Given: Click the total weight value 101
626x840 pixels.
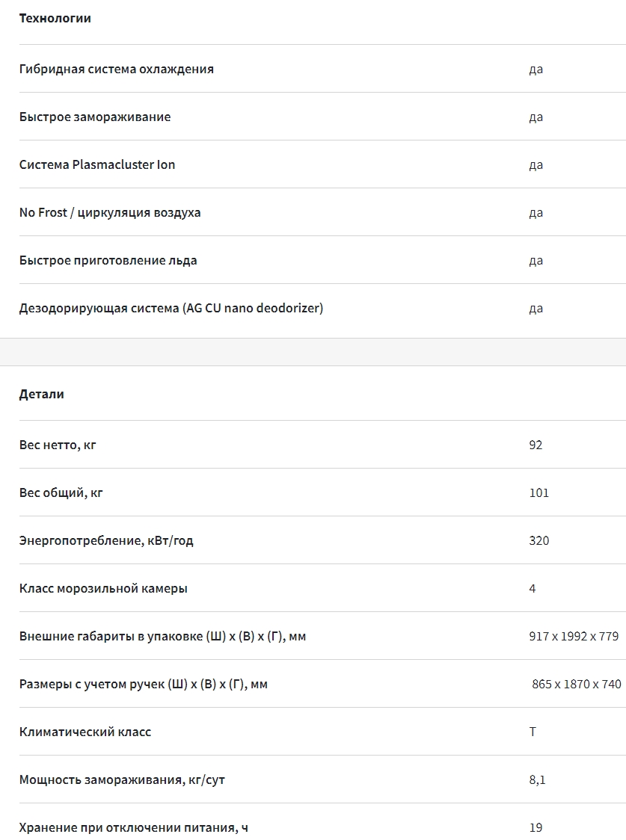Looking at the screenshot, I should (538, 492).
